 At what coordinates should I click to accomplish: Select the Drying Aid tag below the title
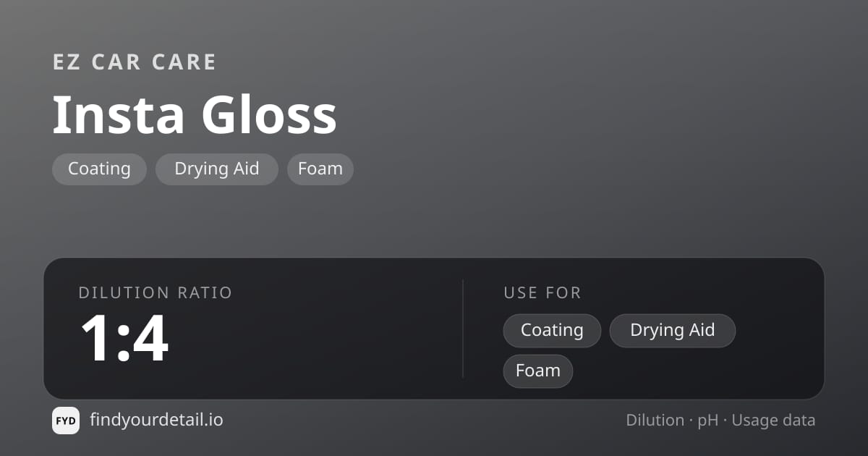click(x=217, y=169)
